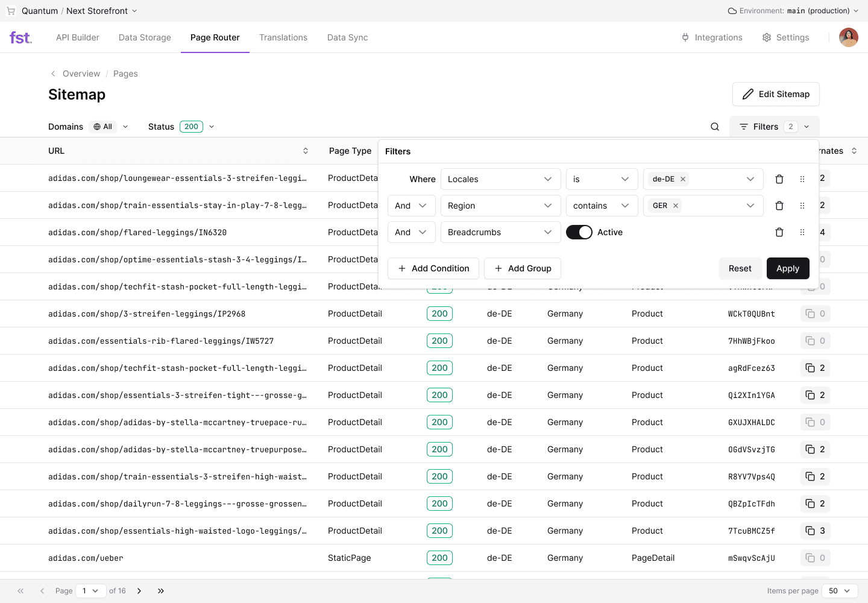Open the Environment main production dropdown

coord(793,10)
